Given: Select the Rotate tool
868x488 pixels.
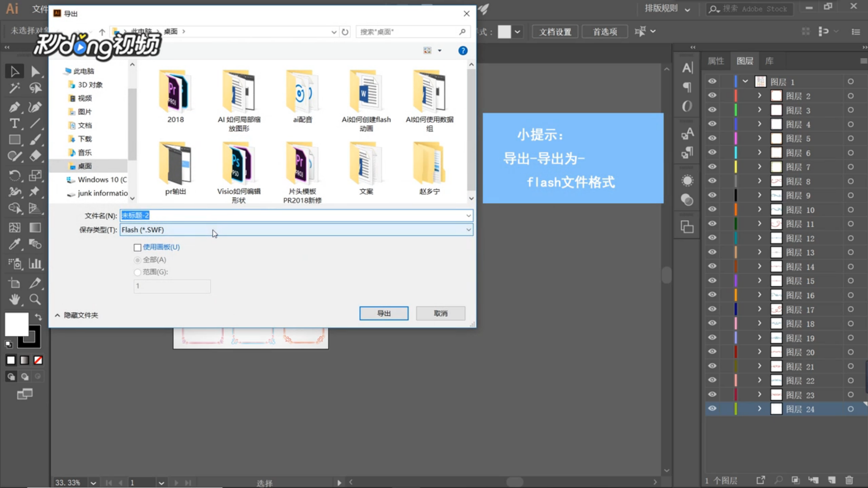Looking at the screenshot, I should coord(14,175).
